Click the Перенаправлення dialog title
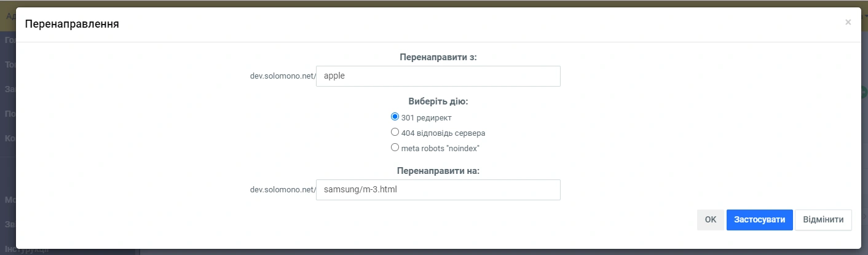Viewport: 868px width, 255px height. click(71, 25)
